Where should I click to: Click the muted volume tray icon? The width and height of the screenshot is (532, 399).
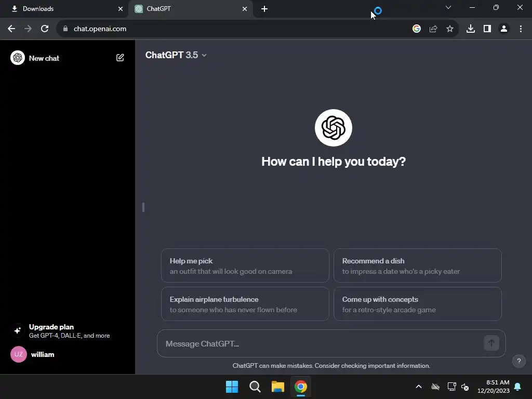coord(465,387)
